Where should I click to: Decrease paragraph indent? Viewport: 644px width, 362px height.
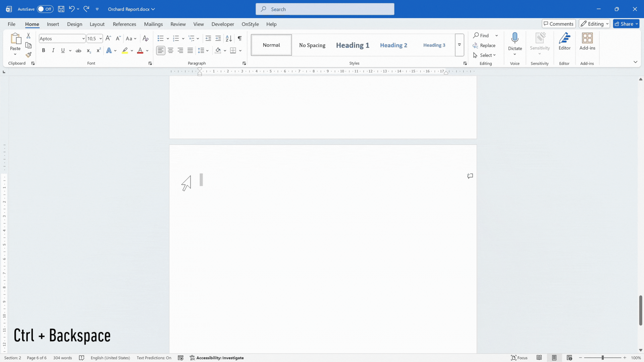tap(208, 39)
